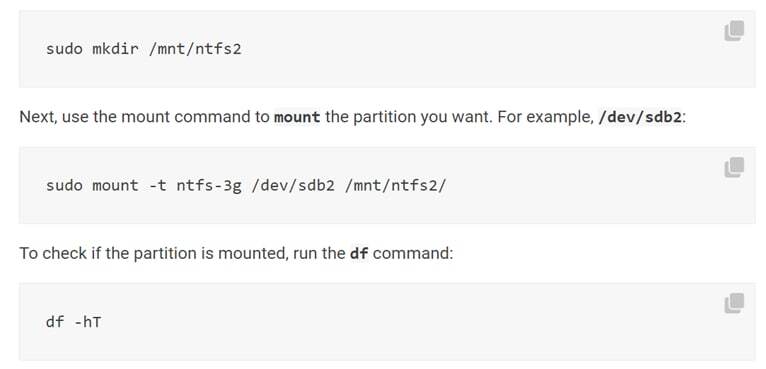
Task: Click the 'sudo mkdir /mnt/ntfs2' code text
Action: pyautogui.click(x=144, y=49)
